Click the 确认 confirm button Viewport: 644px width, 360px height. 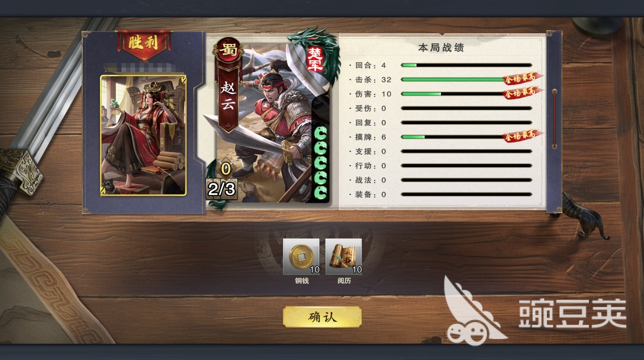coord(322,317)
